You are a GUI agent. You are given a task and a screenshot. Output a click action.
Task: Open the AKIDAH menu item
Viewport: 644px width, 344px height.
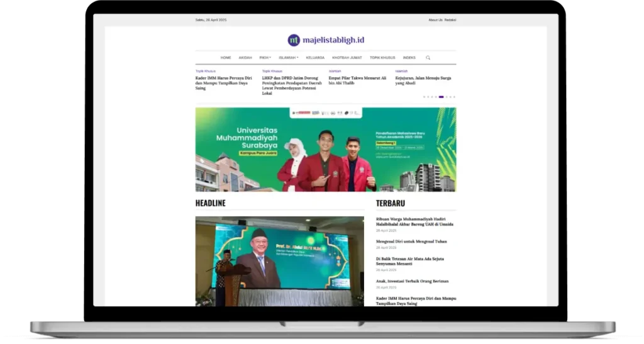(x=245, y=58)
